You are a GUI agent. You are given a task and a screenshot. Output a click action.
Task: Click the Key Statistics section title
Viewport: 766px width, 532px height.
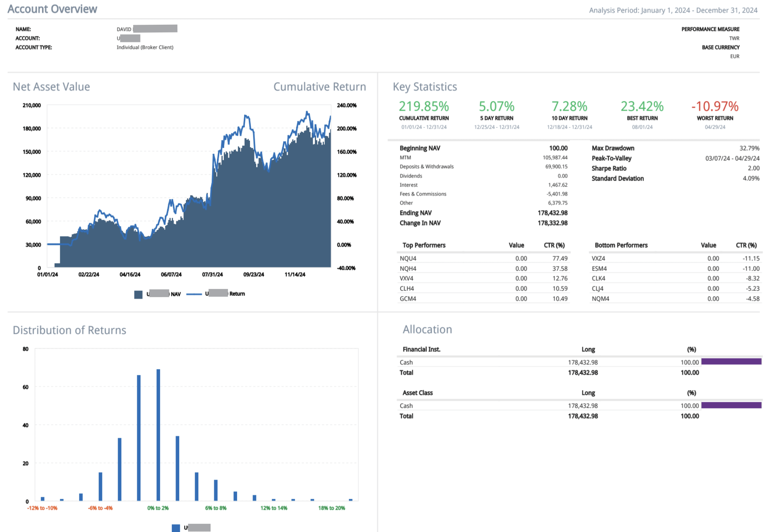pos(424,87)
